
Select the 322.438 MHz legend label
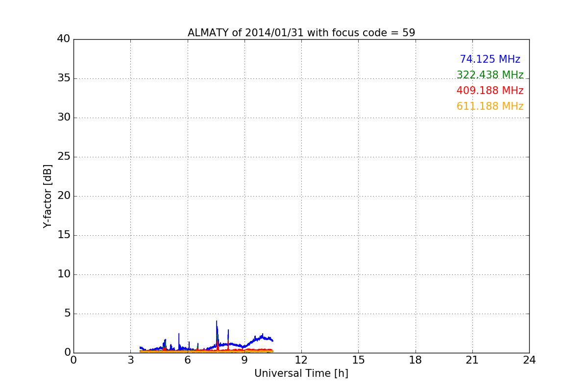coord(490,75)
